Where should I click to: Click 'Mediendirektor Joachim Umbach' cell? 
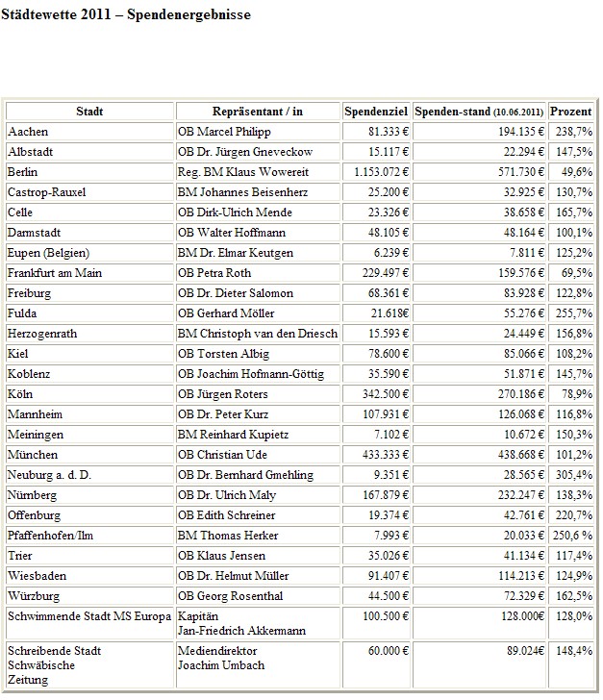pyautogui.click(x=224, y=658)
